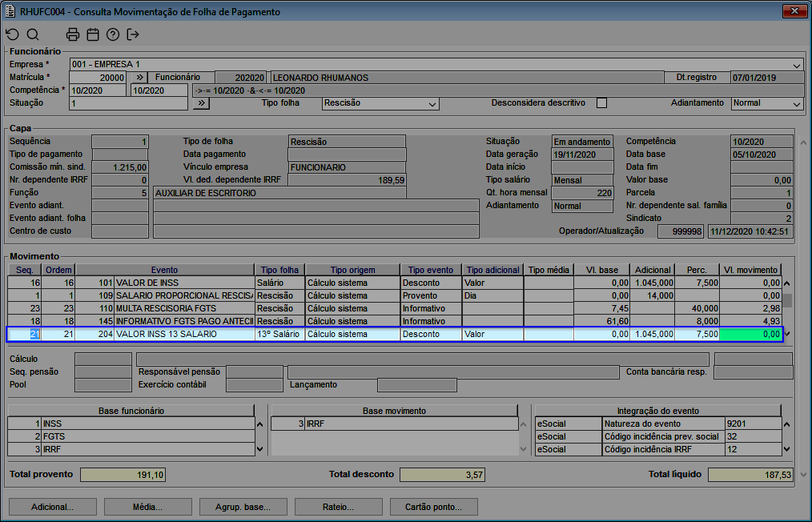Close the RHUFC004 window
The width and height of the screenshot is (812, 522).
tap(794, 11)
